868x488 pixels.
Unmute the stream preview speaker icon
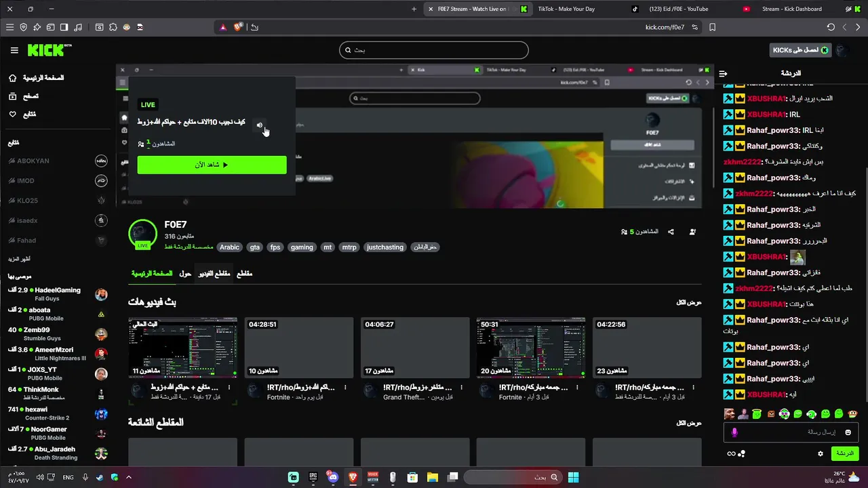pos(259,125)
